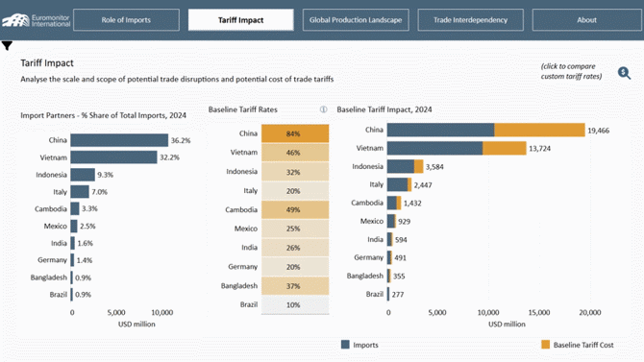Viewport: 644px width, 362px height.
Task: Select India's 26% tariff rate cell
Action: tap(295, 248)
